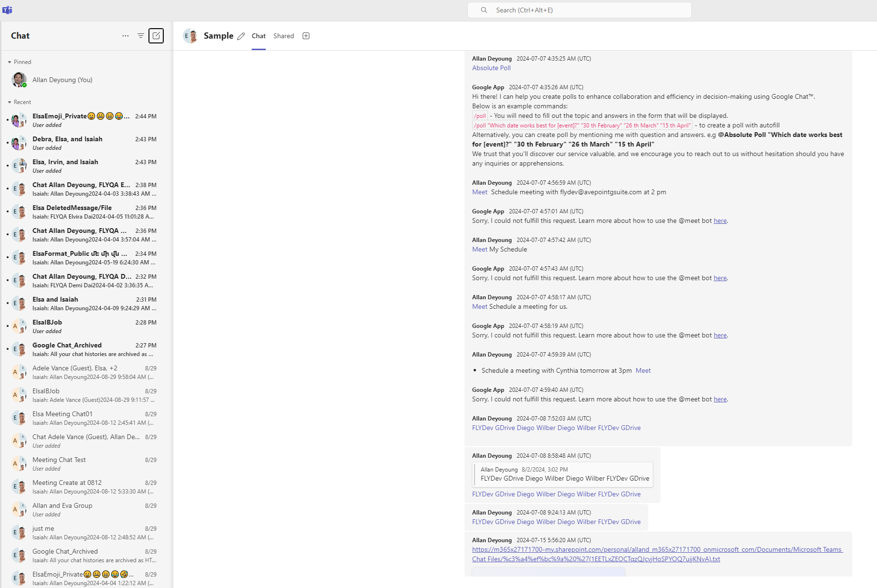Screen dimensions: 877x588
Task: Open the Chat more options ellipsis
Action: [126, 36]
